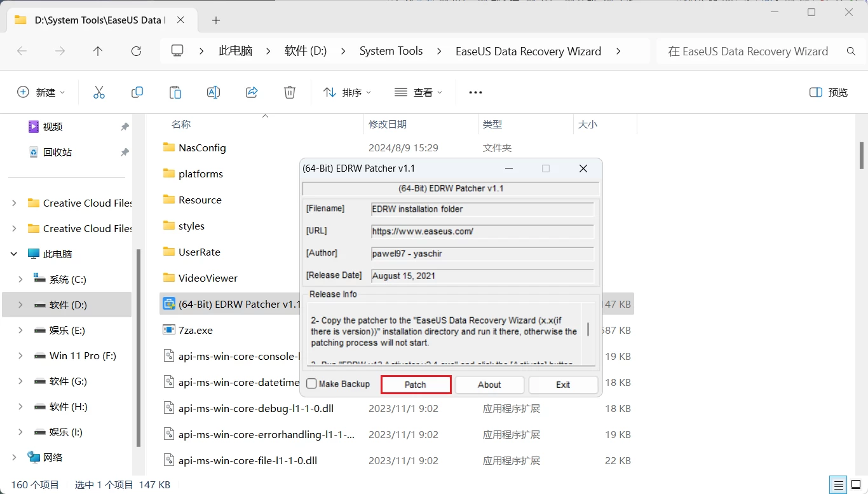Select the Resource folder

point(200,200)
